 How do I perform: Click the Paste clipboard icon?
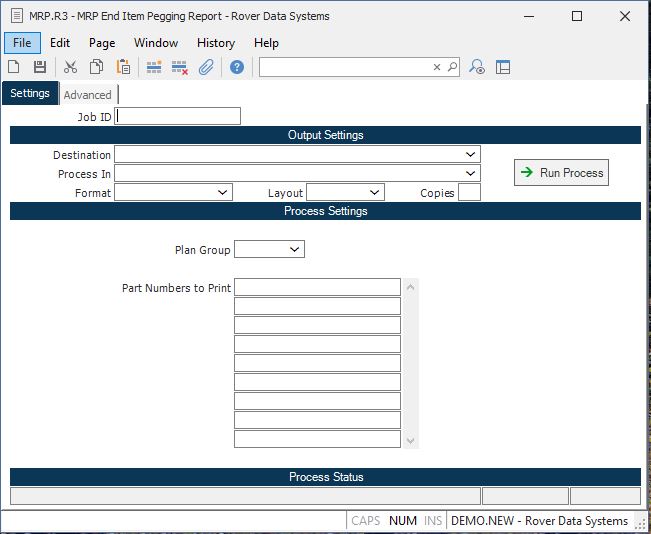[x=123, y=67]
